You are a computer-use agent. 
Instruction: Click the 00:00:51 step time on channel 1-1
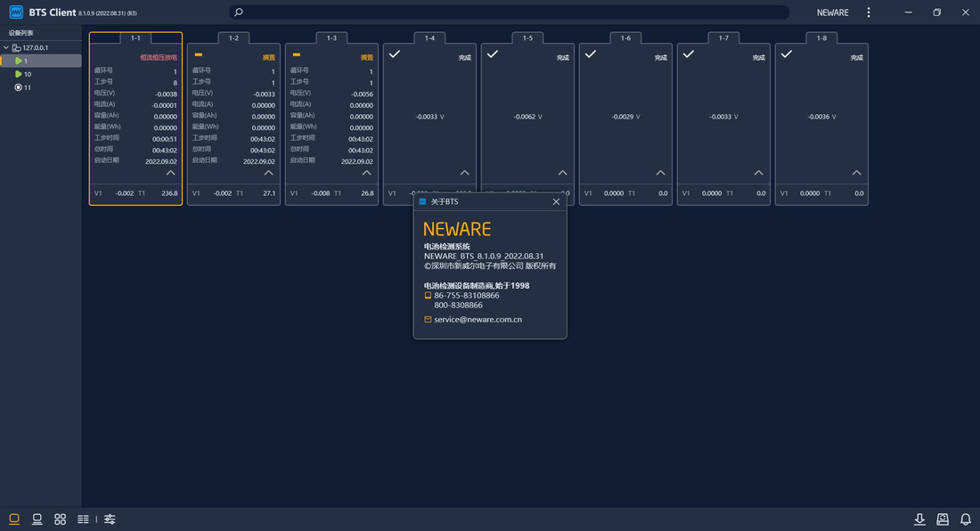[165, 139]
